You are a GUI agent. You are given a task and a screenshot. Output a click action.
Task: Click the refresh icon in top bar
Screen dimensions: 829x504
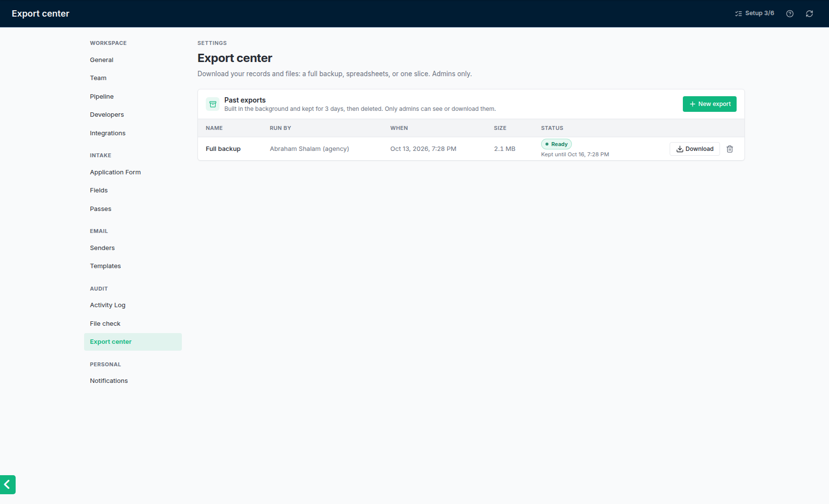(x=809, y=14)
